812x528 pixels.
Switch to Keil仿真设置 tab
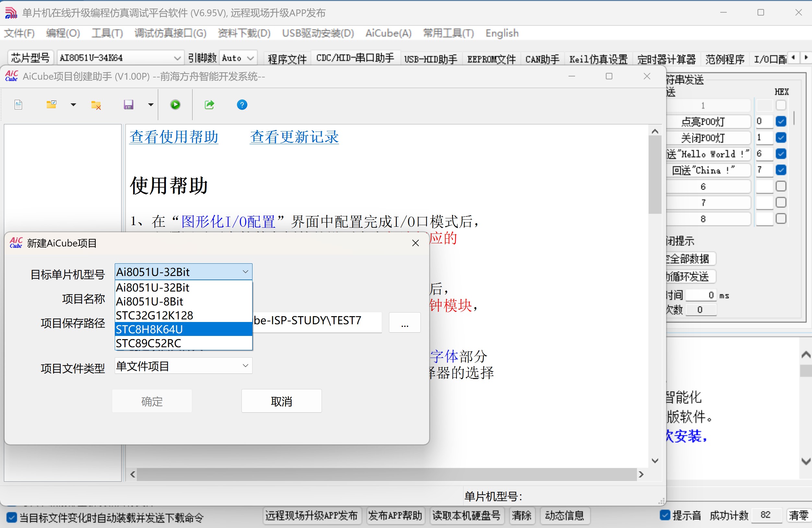coord(598,59)
